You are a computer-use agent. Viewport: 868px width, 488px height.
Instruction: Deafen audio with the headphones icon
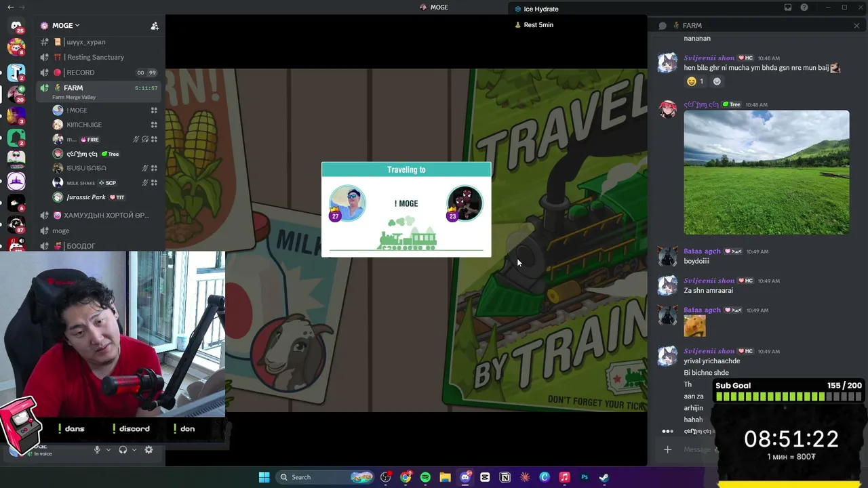tap(123, 449)
